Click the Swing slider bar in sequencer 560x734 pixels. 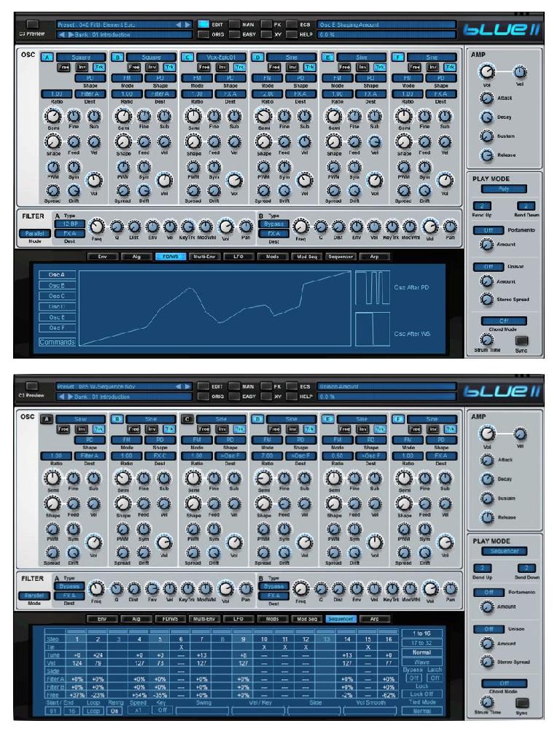(x=202, y=711)
